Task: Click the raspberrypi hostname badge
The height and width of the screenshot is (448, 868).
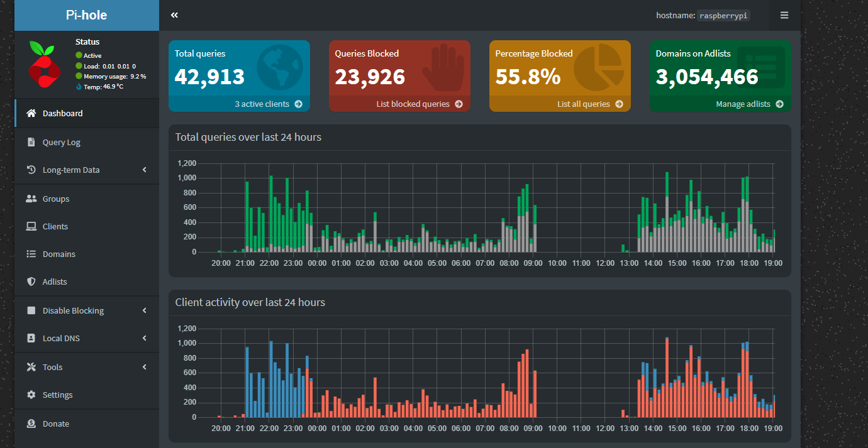Action: [x=723, y=15]
